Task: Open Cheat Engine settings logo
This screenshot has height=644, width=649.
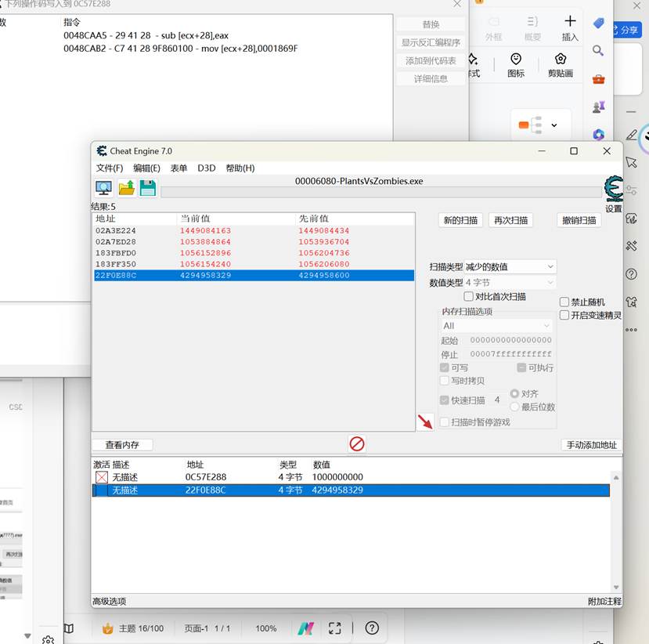Action: point(614,190)
